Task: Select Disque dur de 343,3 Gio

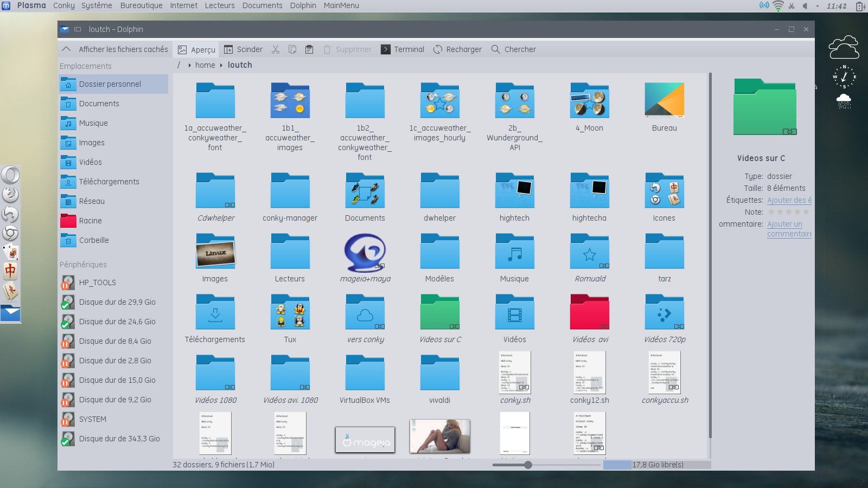Action: [113, 439]
